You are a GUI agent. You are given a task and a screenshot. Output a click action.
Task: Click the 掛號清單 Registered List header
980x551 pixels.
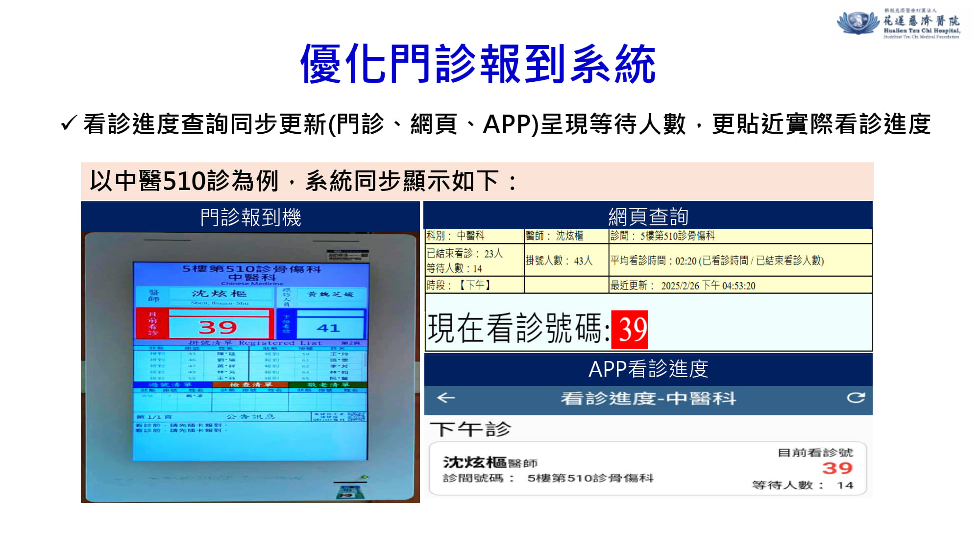tap(256, 343)
